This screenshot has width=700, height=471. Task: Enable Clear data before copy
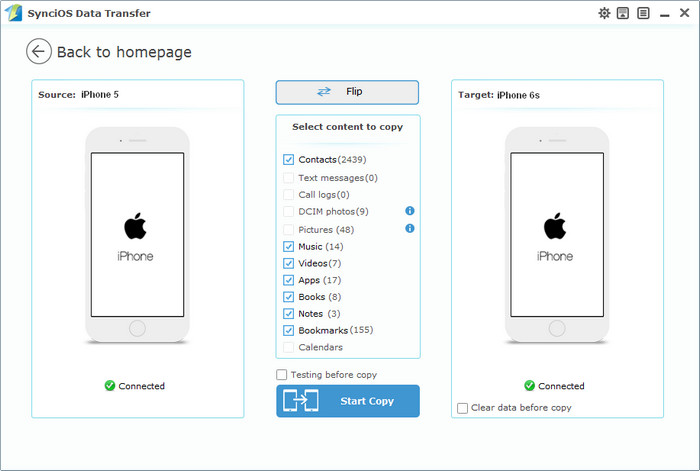tap(462, 408)
